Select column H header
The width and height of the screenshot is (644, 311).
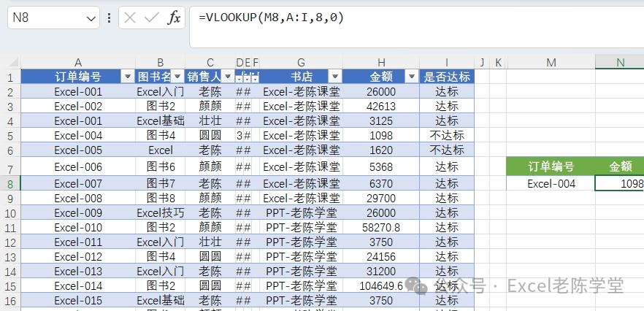tap(381, 63)
